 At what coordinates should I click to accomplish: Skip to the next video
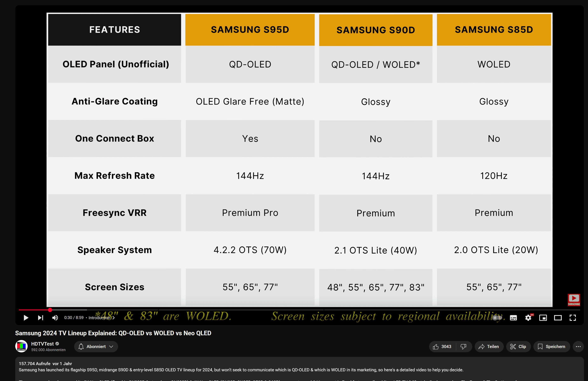pos(41,318)
